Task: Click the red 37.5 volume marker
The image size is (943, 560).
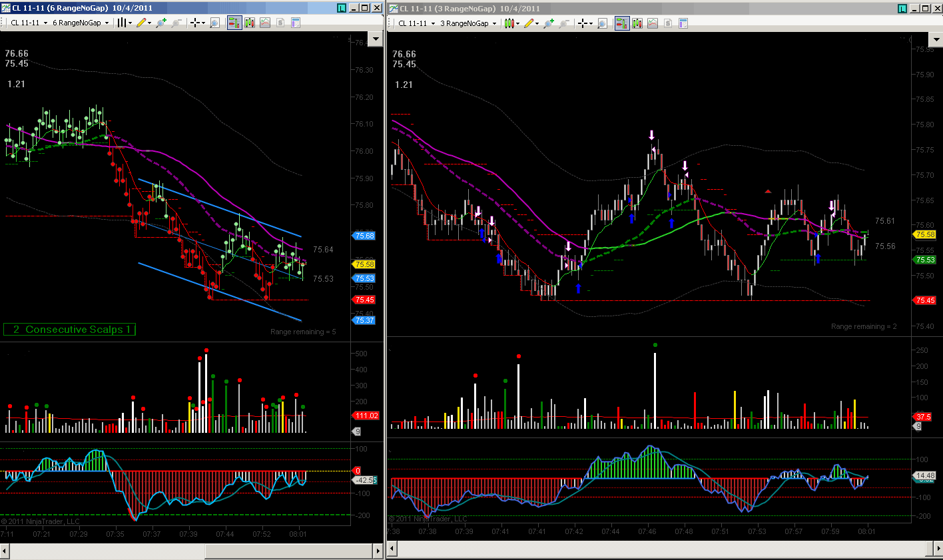Action: click(923, 417)
